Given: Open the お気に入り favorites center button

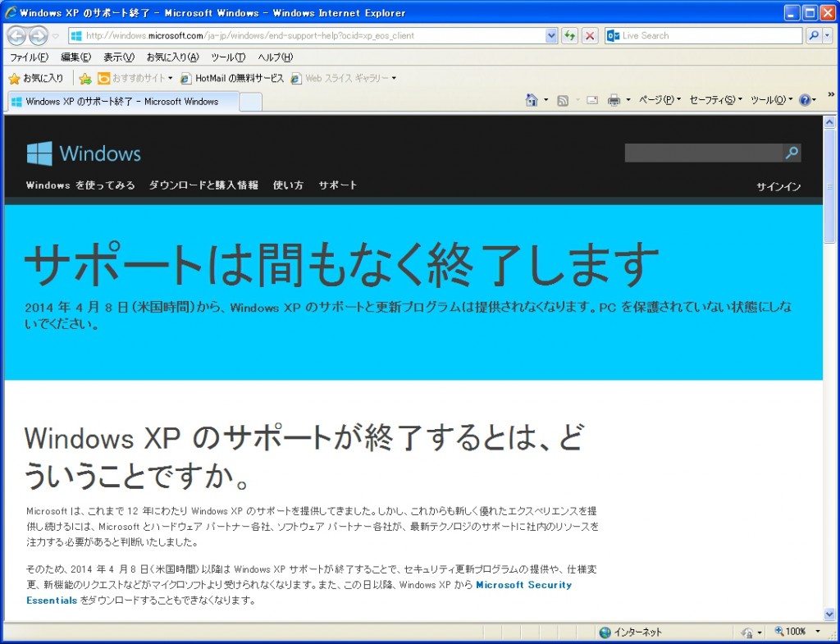Looking at the screenshot, I should (36, 78).
